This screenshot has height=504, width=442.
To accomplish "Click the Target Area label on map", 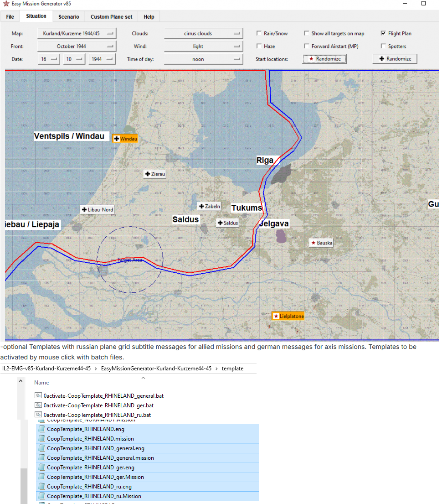I will pos(130,260).
